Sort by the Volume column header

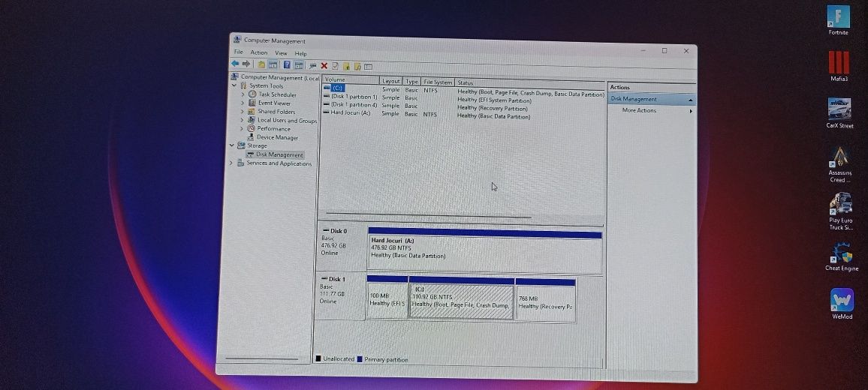351,79
